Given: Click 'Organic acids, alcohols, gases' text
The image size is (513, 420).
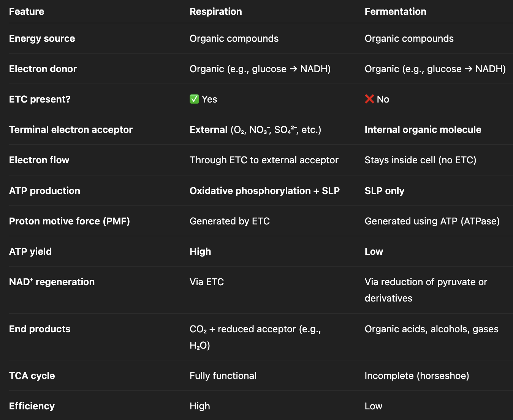Looking at the screenshot, I should (431, 329).
